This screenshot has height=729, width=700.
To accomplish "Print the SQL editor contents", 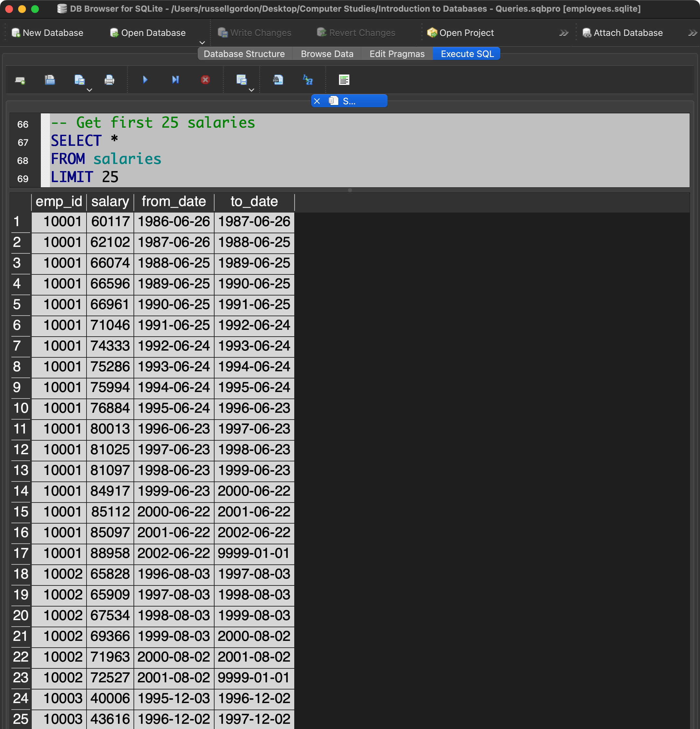I will pos(109,80).
